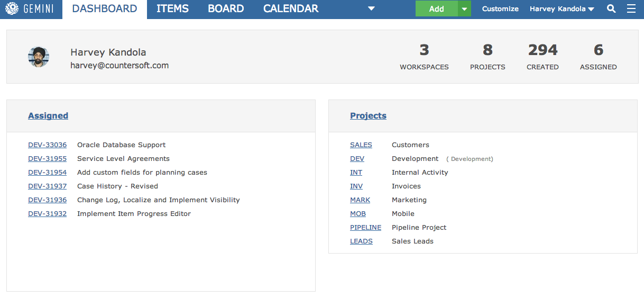Screen dimensions: 644x297
Task: Click the 294 Created counter
Action: coord(542,57)
